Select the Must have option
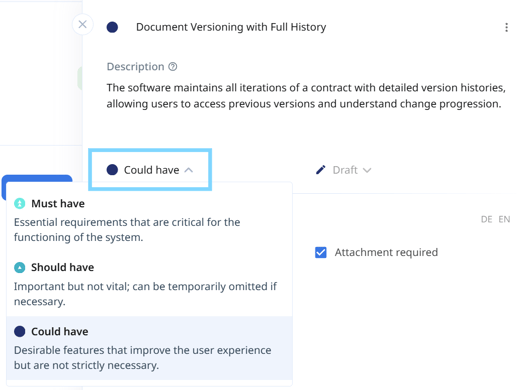Screen dimensions: 528x390 (149, 220)
